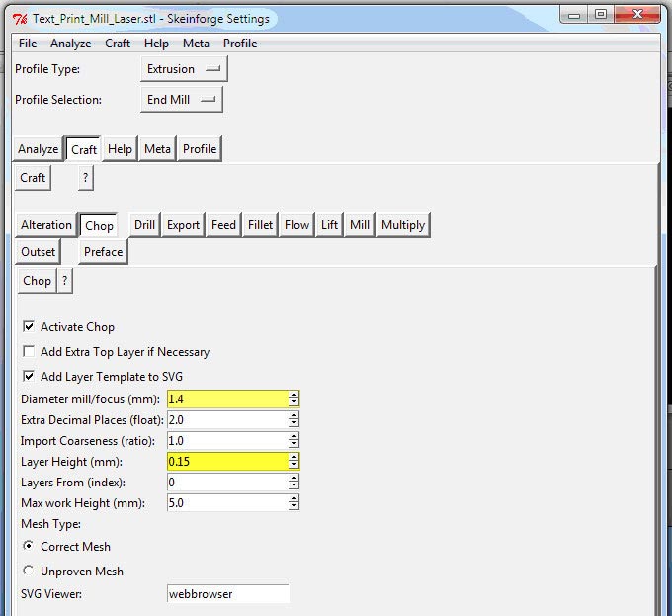Click the Craft button below the tabs
672x616 pixels.
33,177
